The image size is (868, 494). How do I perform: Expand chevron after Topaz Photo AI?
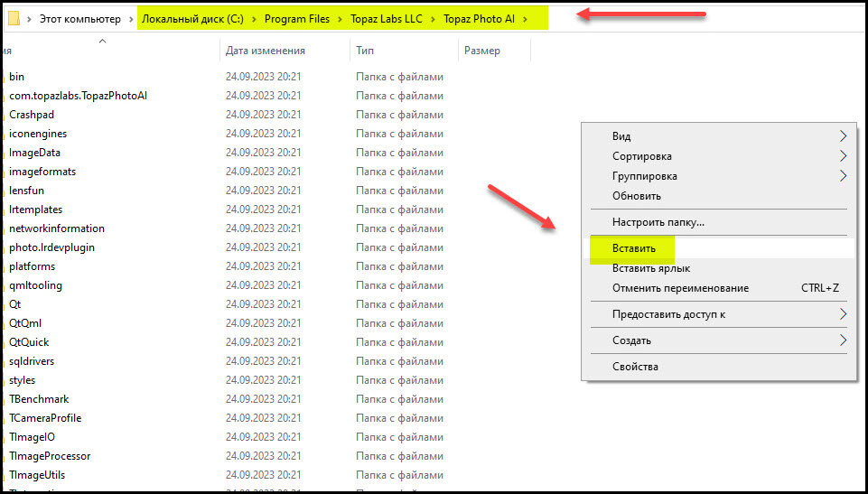pyautogui.click(x=526, y=19)
